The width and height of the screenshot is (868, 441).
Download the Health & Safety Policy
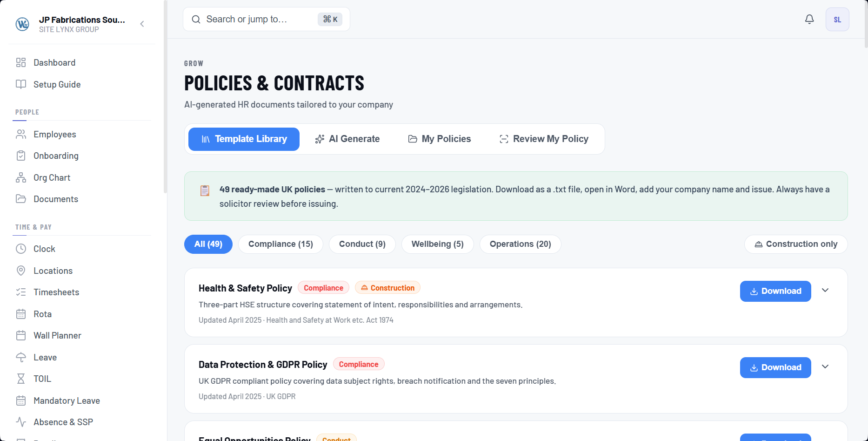[775, 291]
